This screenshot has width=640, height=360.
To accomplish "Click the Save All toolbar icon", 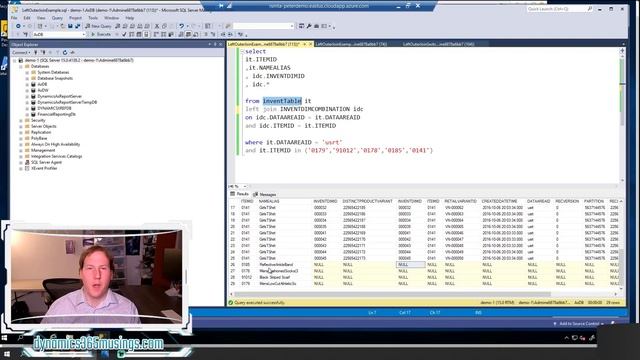I will 78,26.
